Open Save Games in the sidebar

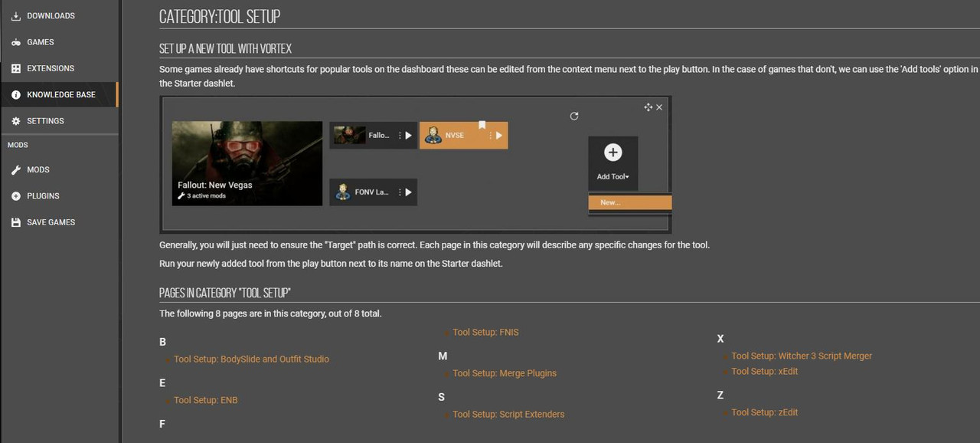pos(59,222)
